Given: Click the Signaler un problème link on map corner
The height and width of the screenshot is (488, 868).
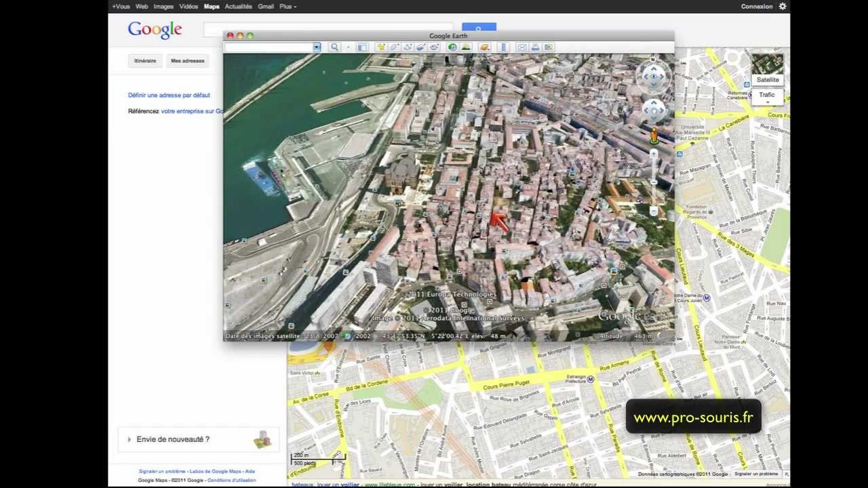Looking at the screenshot, I should tap(756, 474).
